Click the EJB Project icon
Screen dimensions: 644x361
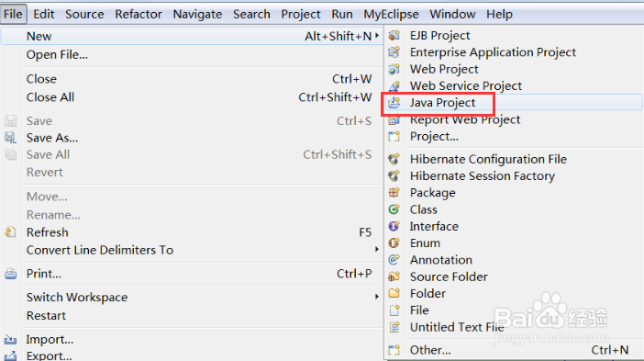pos(394,35)
